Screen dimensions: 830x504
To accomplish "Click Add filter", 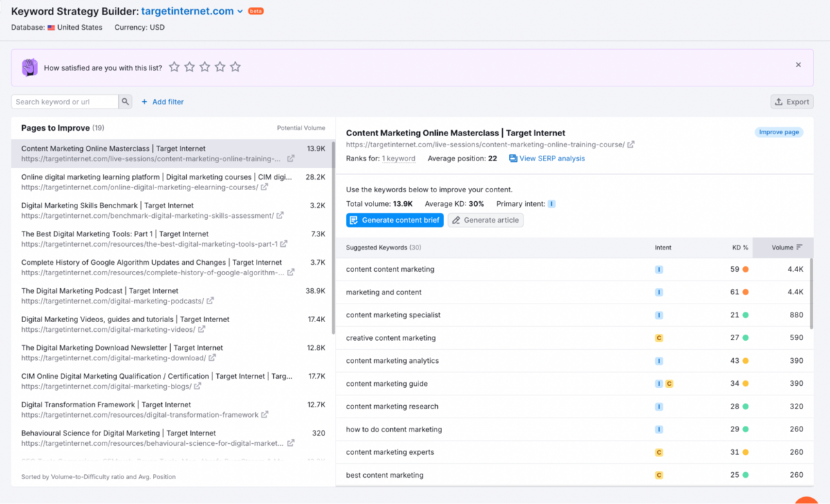I will (x=163, y=102).
